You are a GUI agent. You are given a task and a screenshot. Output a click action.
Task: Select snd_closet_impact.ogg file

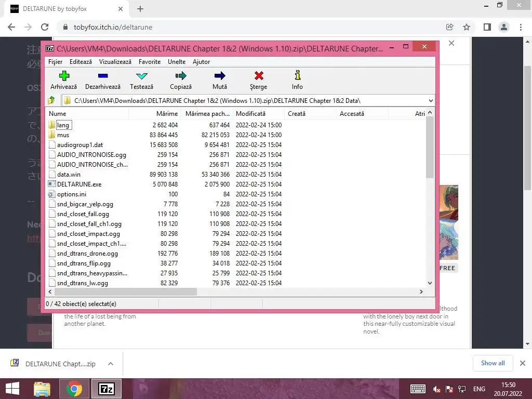click(x=88, y=234)
